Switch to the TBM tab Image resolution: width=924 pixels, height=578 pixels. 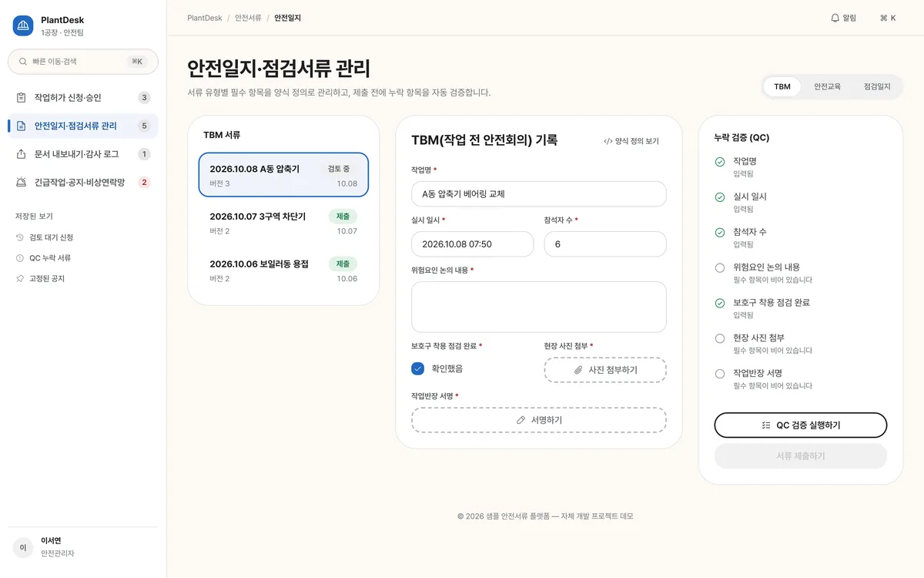pos(782,87)
